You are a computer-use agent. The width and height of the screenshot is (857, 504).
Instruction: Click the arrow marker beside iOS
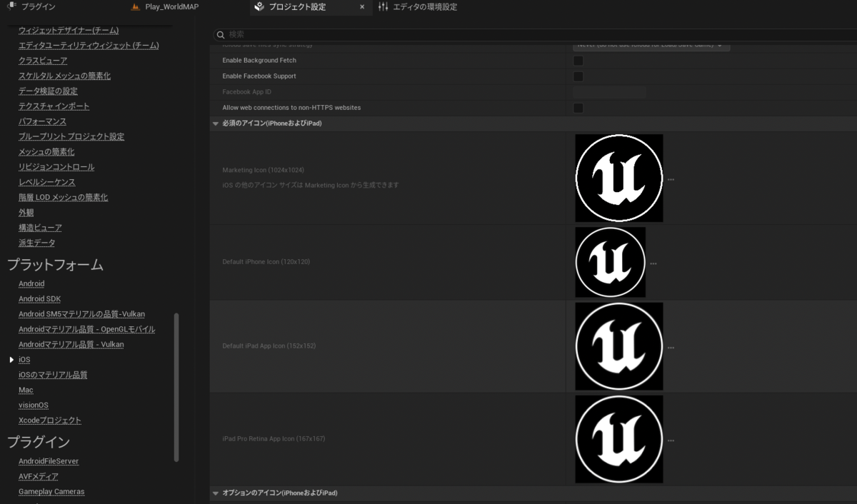tap(11, 360)
